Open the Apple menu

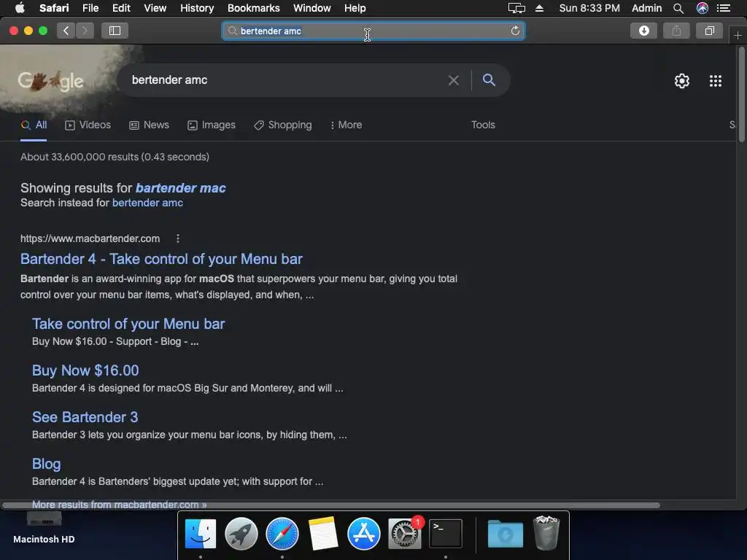(20, 8)
